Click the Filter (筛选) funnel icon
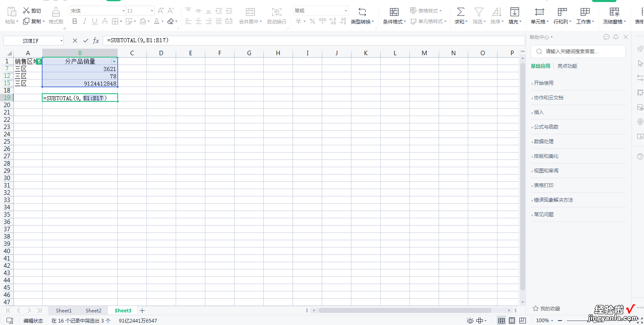Viewport: 644px width, 325px height. [479, 12]
